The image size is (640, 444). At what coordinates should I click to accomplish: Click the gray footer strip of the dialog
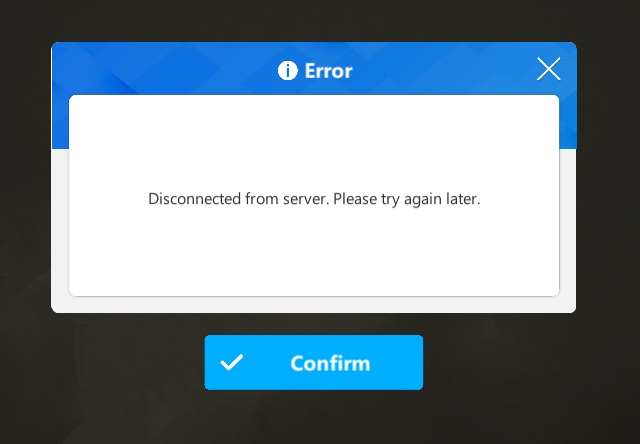click(313, 305)
